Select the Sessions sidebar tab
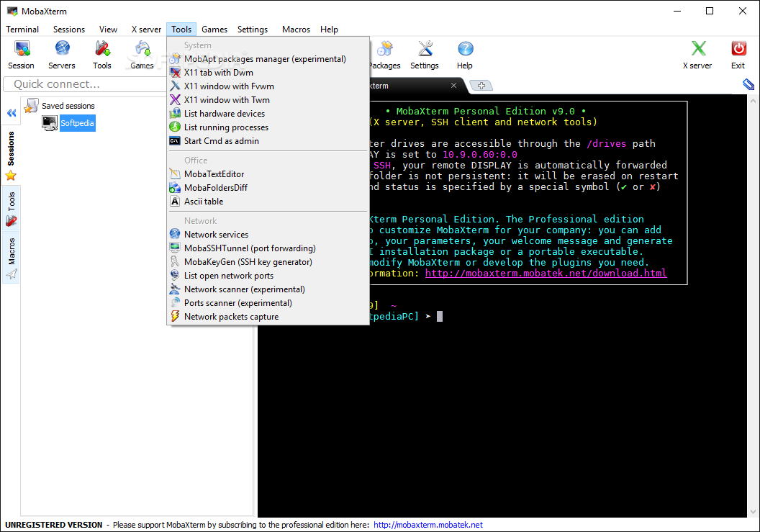760x532 pixels. pos(11,155)
